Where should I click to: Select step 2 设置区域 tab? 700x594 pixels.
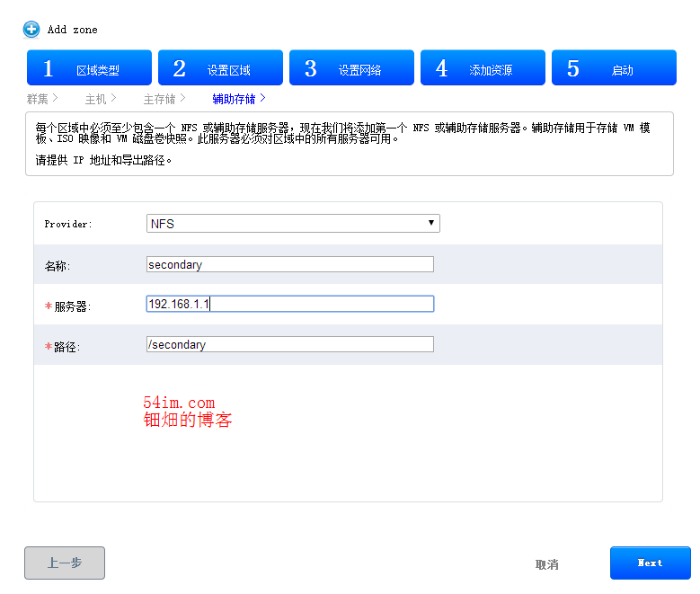[x=220, y=68]
